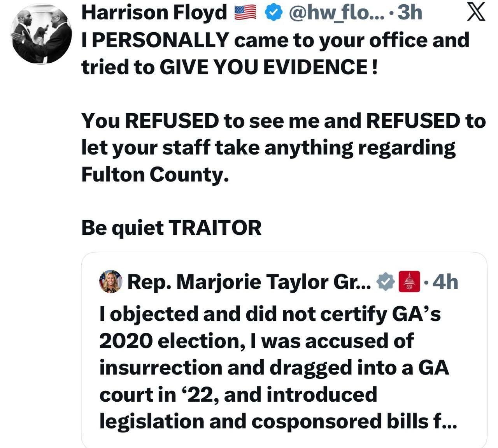Click the 'You REFUSED to see me' paragraph
This screenshot has width=498, height=448.
283,148
